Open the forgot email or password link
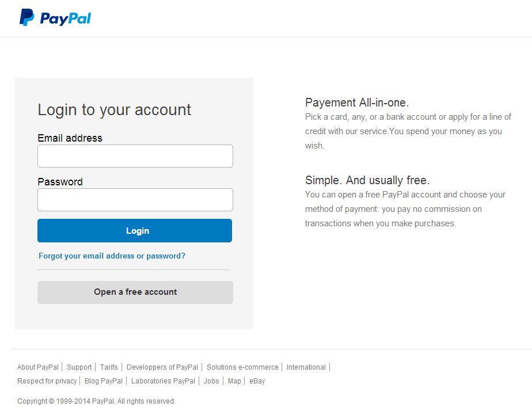The image size is (532, 418). click(112, 256)
